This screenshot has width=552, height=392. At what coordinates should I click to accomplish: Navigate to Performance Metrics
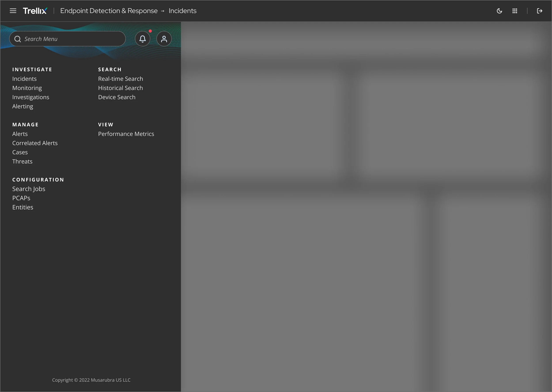[126, 133]
